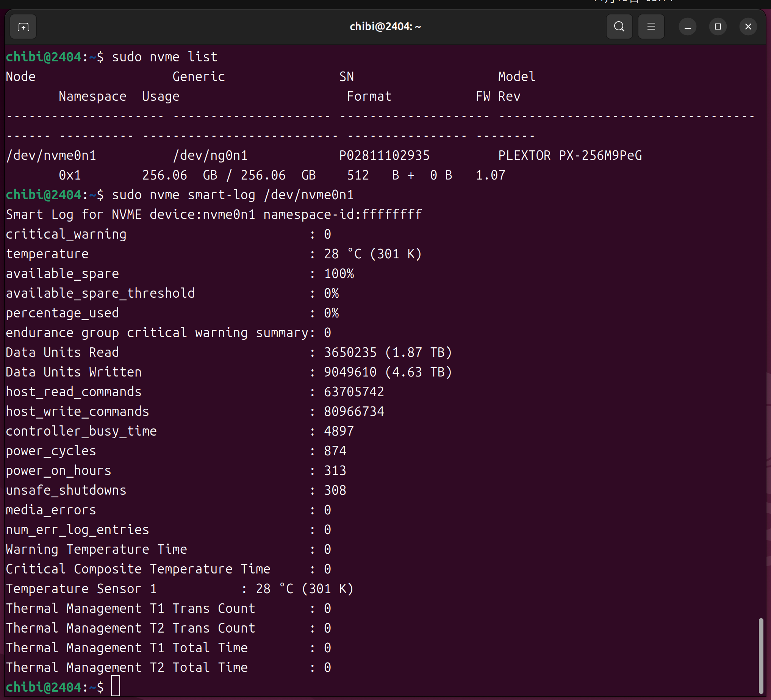Click the window title chibi@2404: ~
Image resolution: width=771 pixels, height=700 pixels.
(x=385, y=27)
